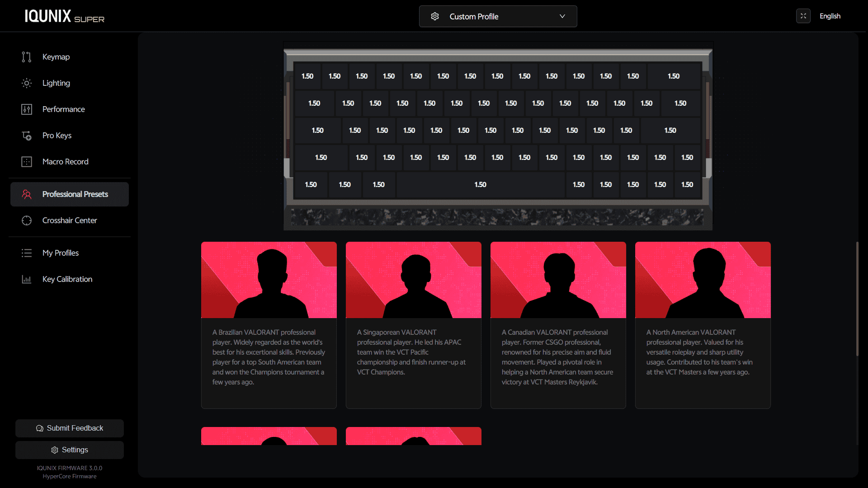Select the North American VALORANT player preset
The height and width of the screenshot is (488, 868).
(703, 325)
